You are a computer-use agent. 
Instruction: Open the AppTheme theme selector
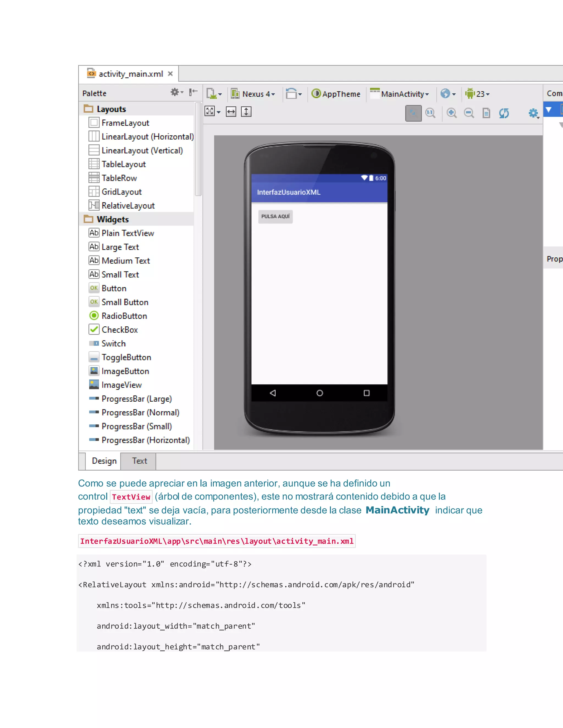(x=336, y=94)
